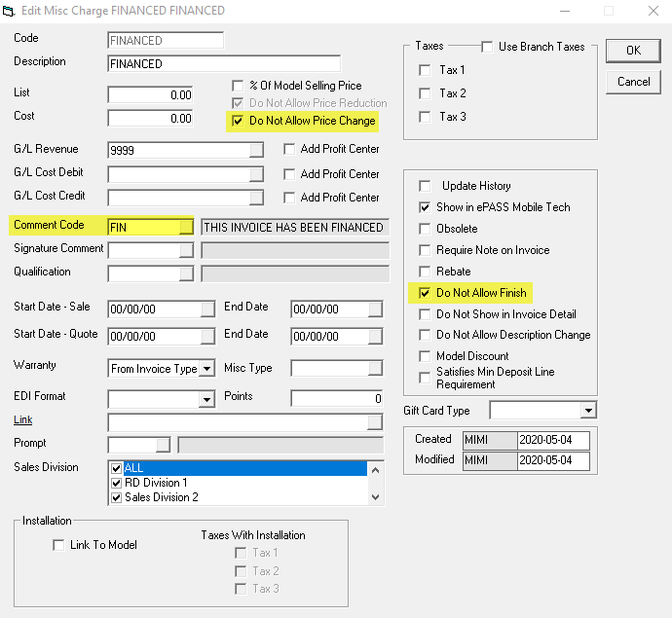Uncheck RD Division 1 in Sales Division
Image resolution: width=672 pixels, height=618 pixels.
(116, 483)
